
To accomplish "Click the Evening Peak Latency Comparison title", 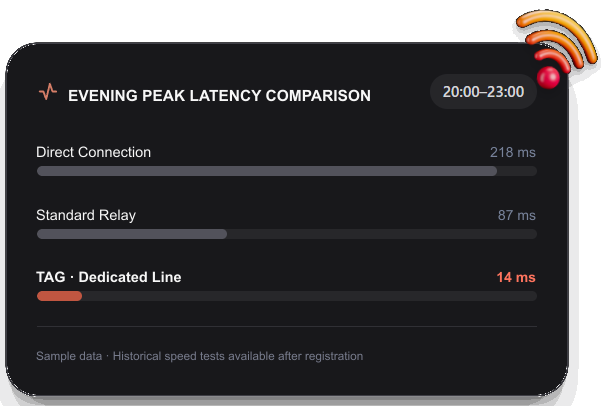I will 219,96.
